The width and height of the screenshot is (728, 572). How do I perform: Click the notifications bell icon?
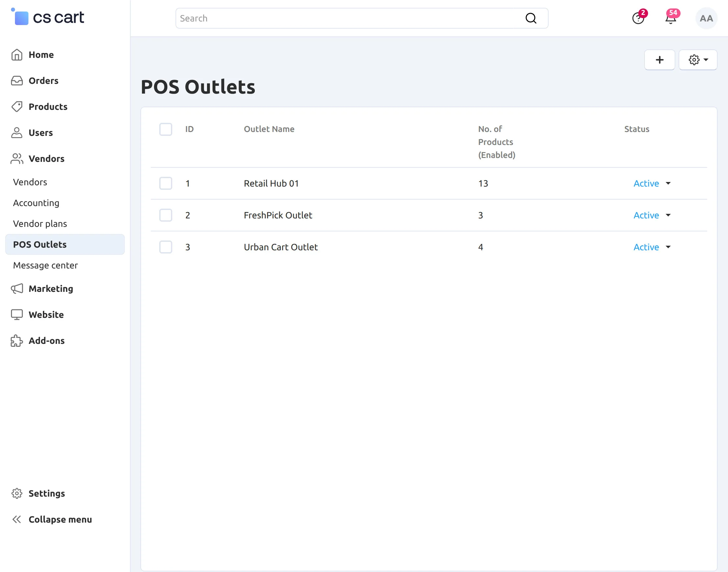pyautogui.click(x=670, y=19)
